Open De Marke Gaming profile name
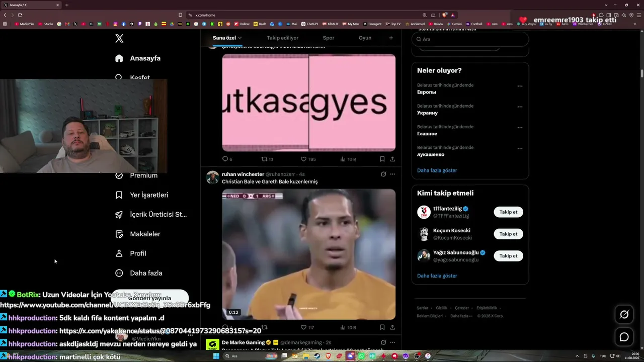 pyautogui.click(x=243, y=342)
